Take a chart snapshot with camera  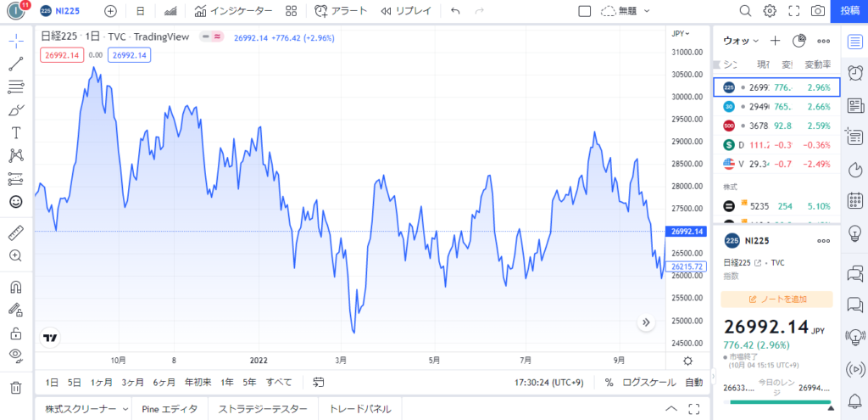tap(817, 10)
